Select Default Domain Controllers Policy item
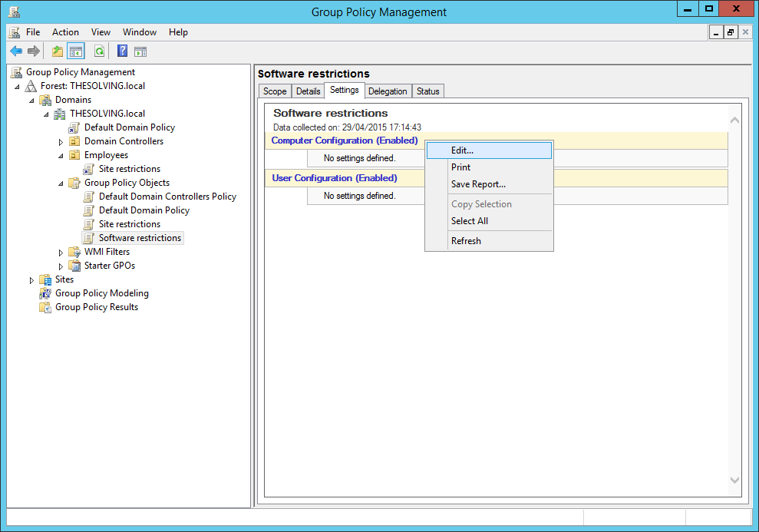 pyautogui.click(x=167, y=197)
